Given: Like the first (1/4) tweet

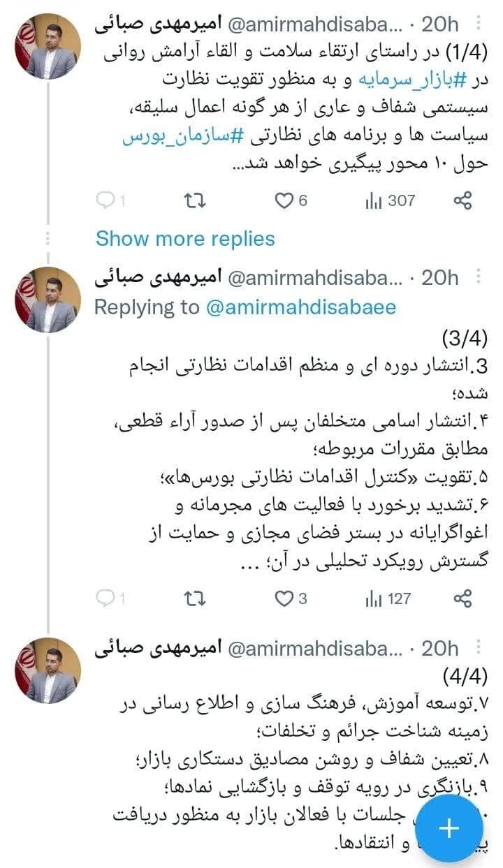Looking at the screenshot, I should [283, 201].
